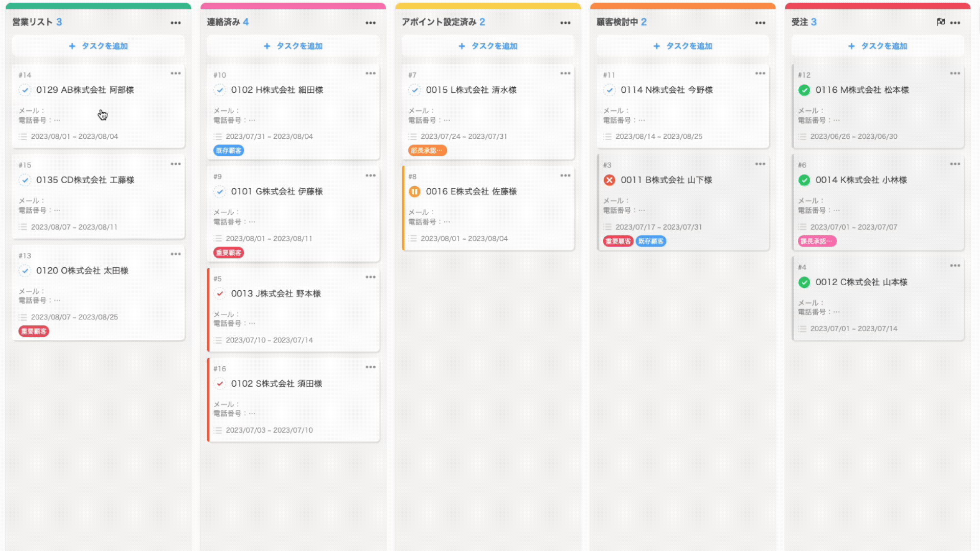Click the green check icon on 0014 K株式会社

[x=804, y=180]
